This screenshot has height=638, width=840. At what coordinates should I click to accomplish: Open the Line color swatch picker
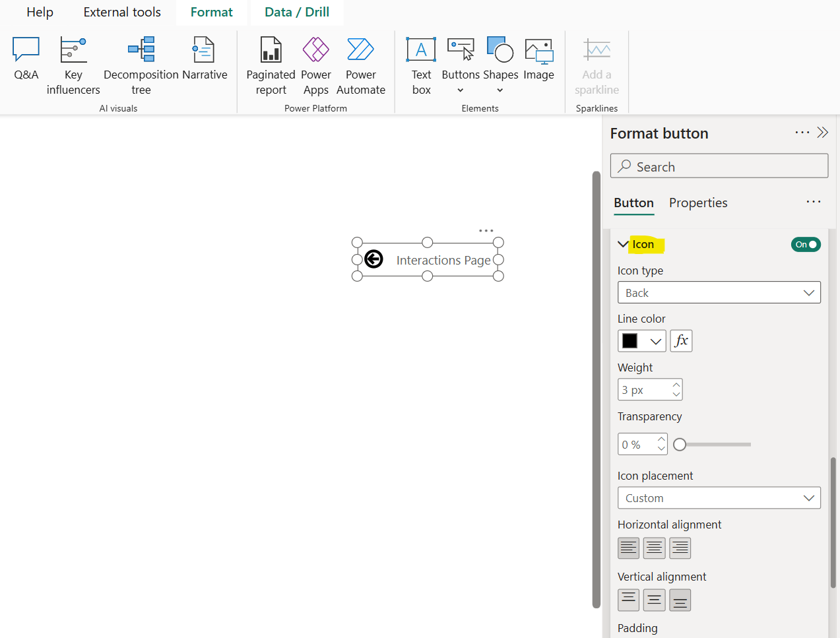tap(641, 340)
